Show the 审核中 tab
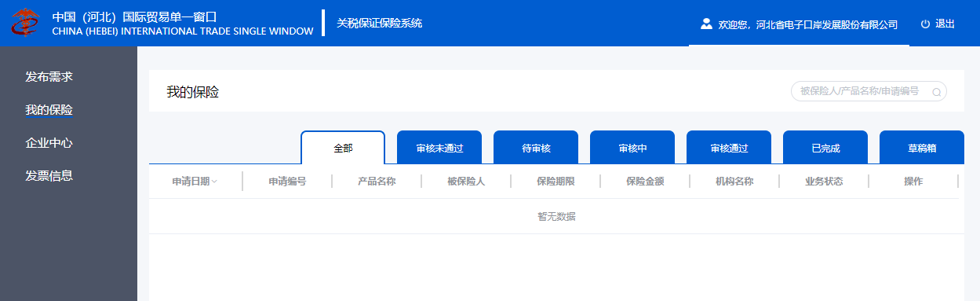The width and height of the screenshot is (980, 301). [632, 148]
